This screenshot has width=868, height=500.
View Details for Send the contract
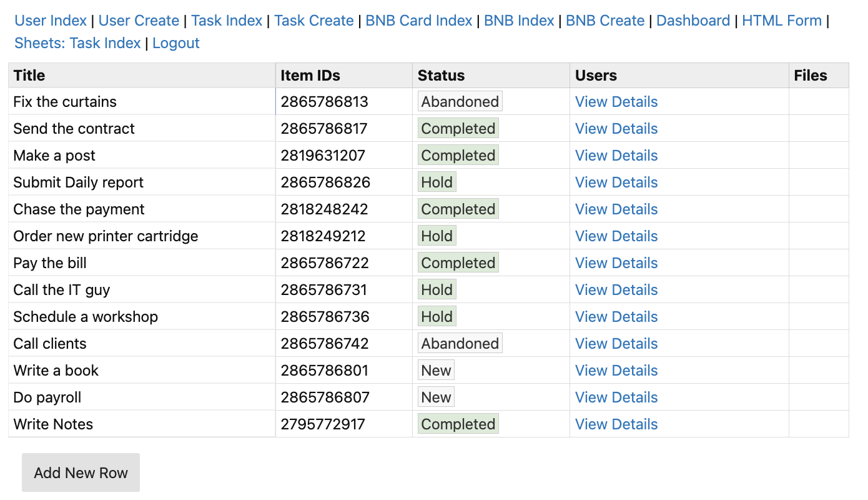click(x=616, y=129)
